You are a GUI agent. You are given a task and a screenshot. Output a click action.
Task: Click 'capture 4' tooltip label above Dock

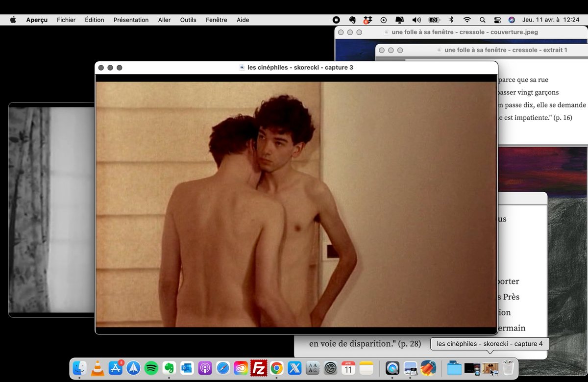[x=490, y=344]
